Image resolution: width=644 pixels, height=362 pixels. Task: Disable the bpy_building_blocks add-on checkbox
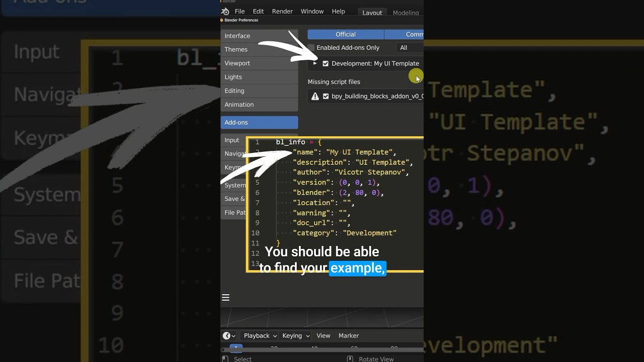tap(326, 96)
